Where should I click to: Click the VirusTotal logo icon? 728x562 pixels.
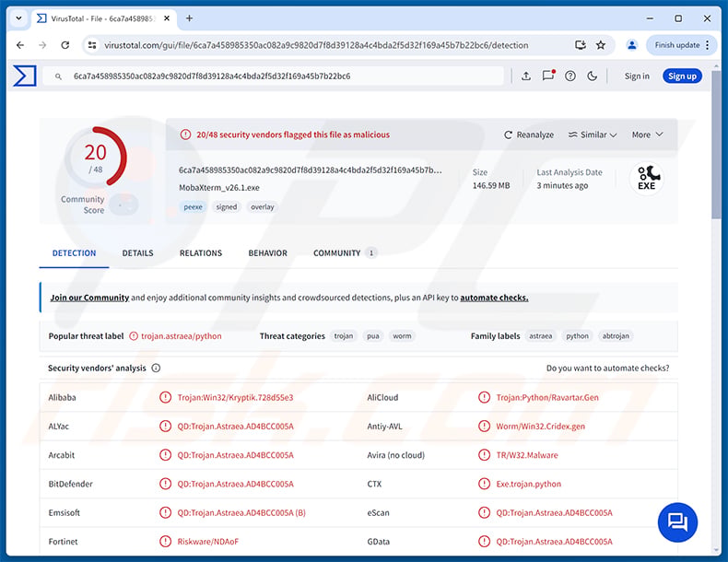pyautogui.click(x=25, y=76)
